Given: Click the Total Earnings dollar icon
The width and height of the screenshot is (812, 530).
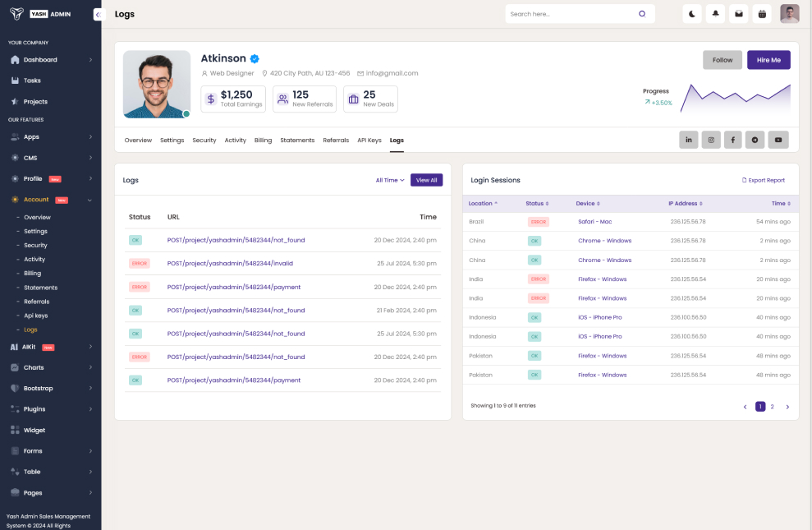Looking at the screenshot, I should [211, 99].
